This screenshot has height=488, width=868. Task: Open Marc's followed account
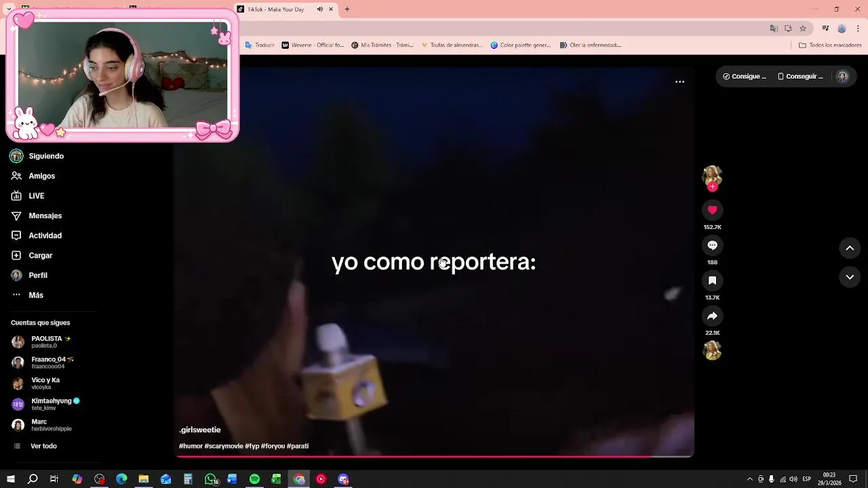(42, 425)
